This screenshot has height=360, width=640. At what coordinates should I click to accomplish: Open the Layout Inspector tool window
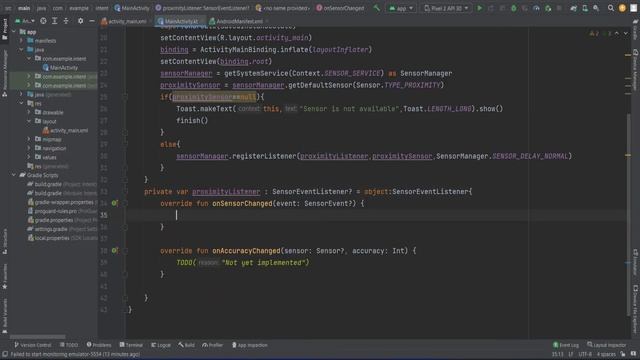(x=607, y=345)
